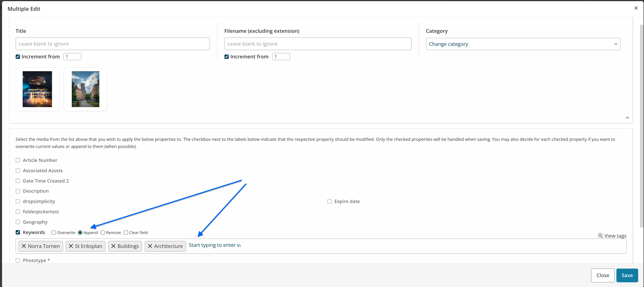
Task: Check the dropsimplicity property
Action: point(18,201)
